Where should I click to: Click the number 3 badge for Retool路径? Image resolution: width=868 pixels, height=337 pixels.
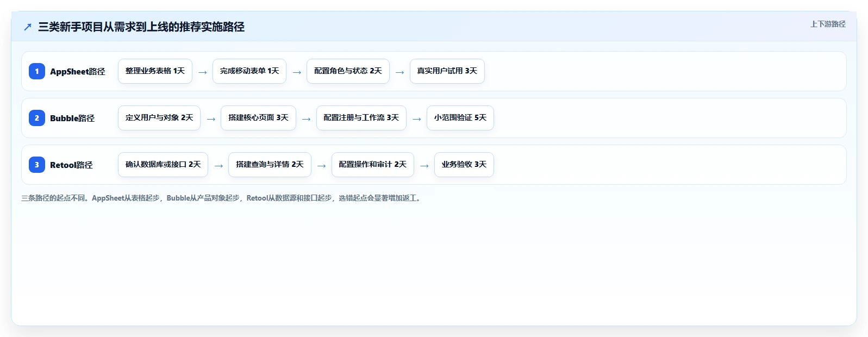[37, 165]
